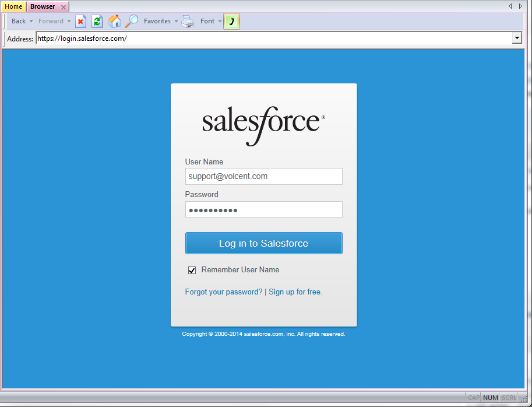This screenshot has width=532, height=407.
Task: Click the NUM indicator in status bar
Action: click(x=491, y=398)
